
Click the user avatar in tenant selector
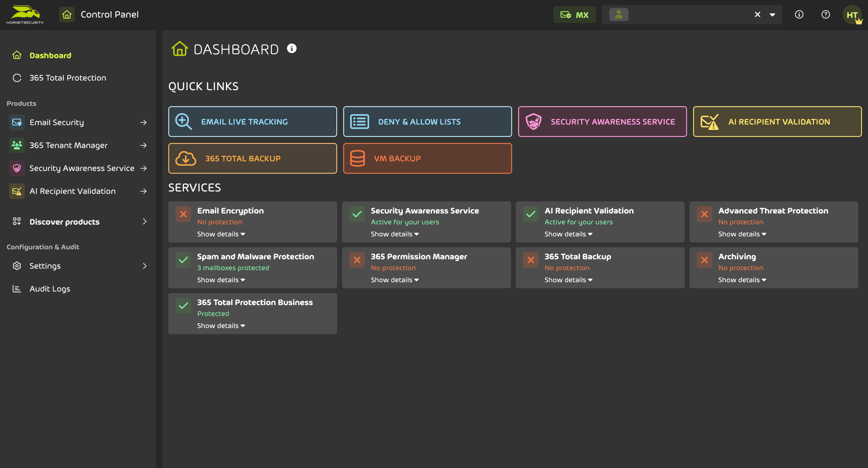click(x=619, y=15)
